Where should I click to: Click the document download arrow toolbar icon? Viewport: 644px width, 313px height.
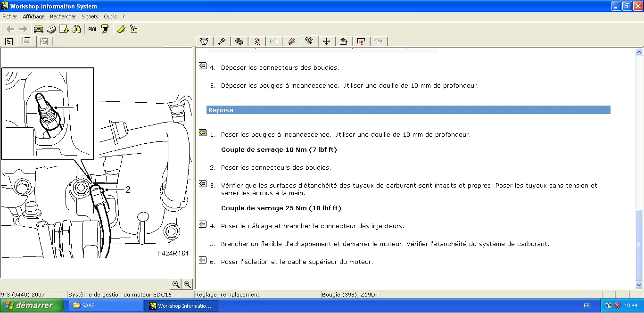64,29
